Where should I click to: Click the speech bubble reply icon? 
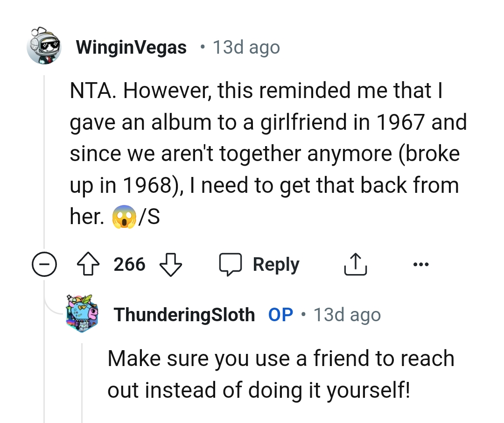click(231, 265)
